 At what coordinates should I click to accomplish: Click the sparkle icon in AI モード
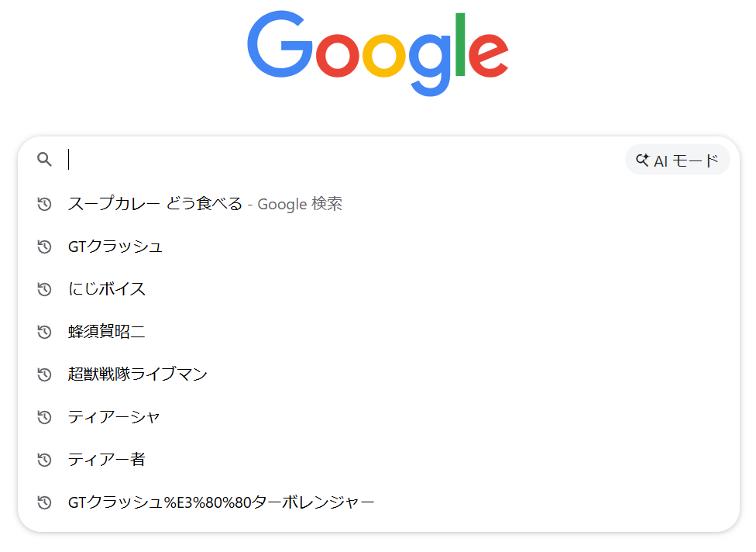click(642, 160)
